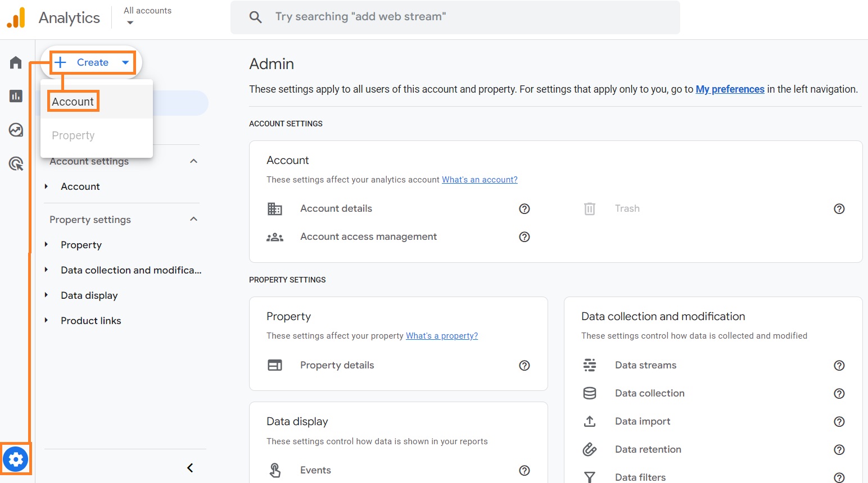This screenshot has width=868, height=483.
Task: Open help for Data import
Action: 839,422
